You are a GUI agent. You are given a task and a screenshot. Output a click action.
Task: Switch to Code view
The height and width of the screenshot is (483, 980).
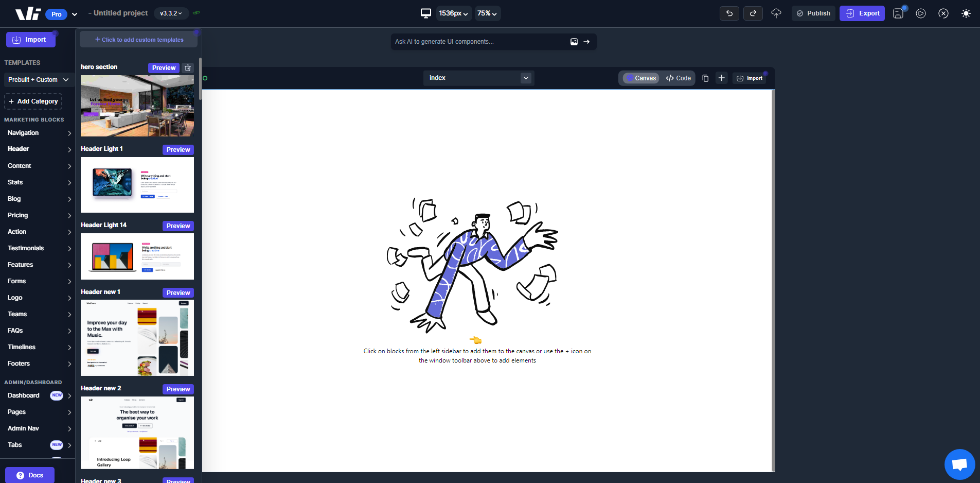click(x=678, y=78)
